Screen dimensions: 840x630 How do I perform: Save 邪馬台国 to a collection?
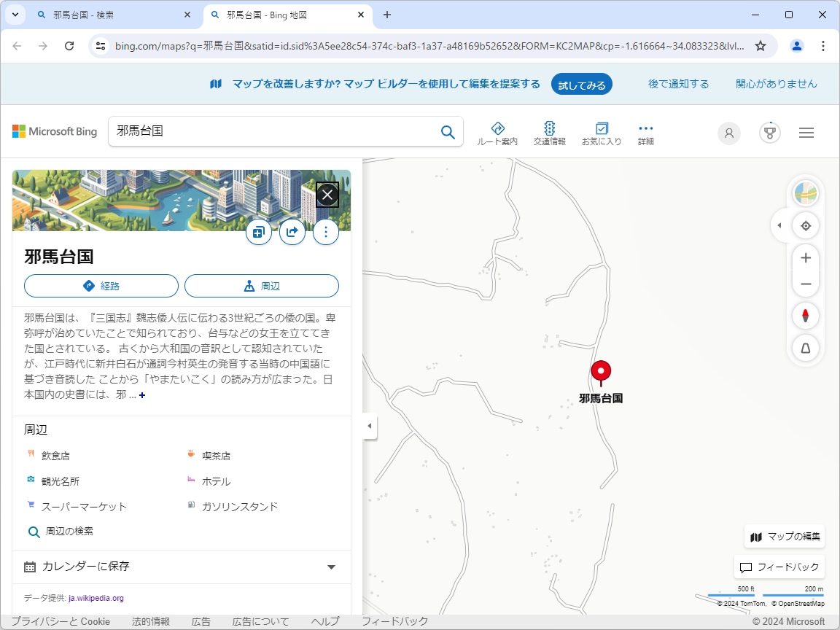(258, 232)
